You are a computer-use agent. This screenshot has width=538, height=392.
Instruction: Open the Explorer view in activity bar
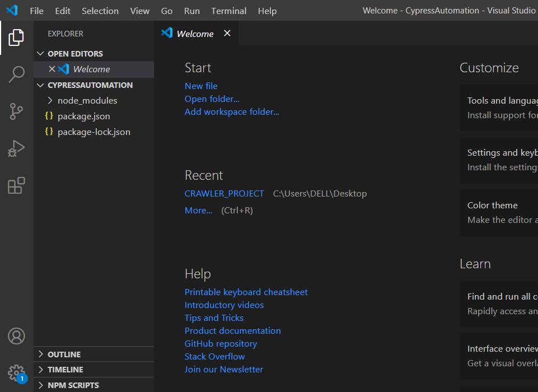(16, 38)
